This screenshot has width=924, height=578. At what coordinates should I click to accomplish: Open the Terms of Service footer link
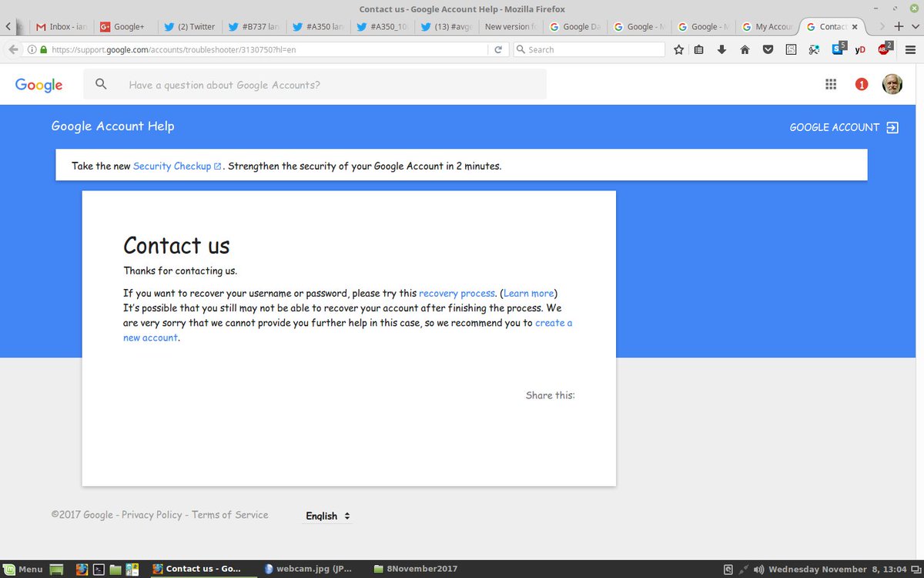pos(230,515)
